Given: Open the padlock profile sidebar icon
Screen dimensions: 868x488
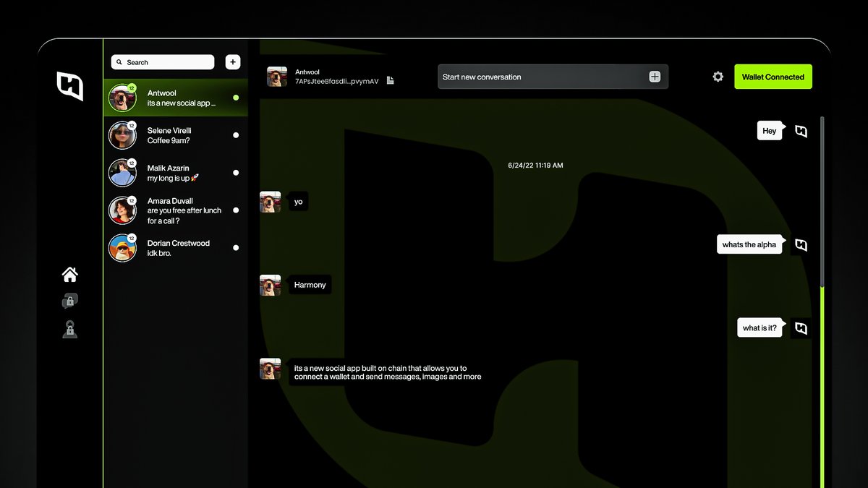Looking at the screenshot, I should tap(69, 329).
